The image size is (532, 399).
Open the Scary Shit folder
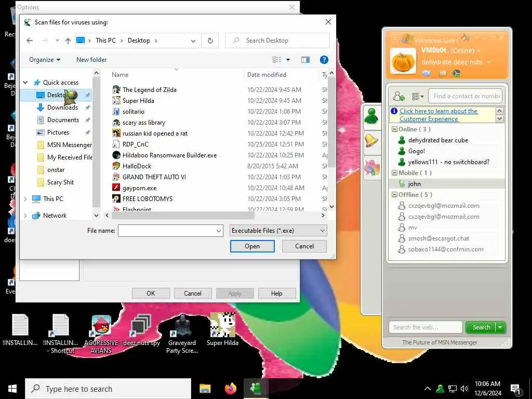(x=60, y=182)
